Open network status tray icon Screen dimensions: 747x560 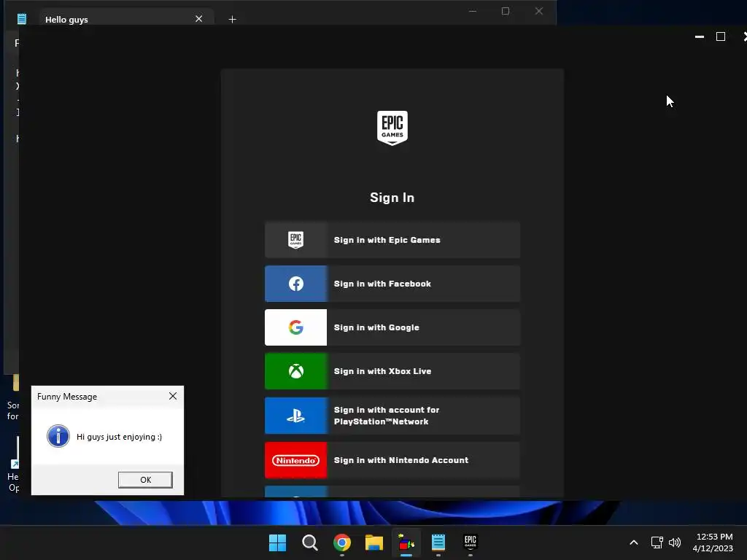point(657,542)
